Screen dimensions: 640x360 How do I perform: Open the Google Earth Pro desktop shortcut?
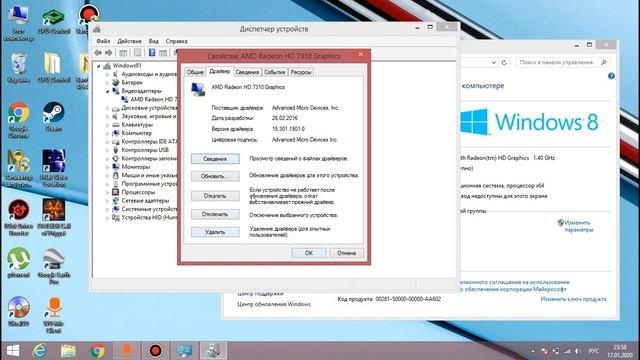(53, 266)
